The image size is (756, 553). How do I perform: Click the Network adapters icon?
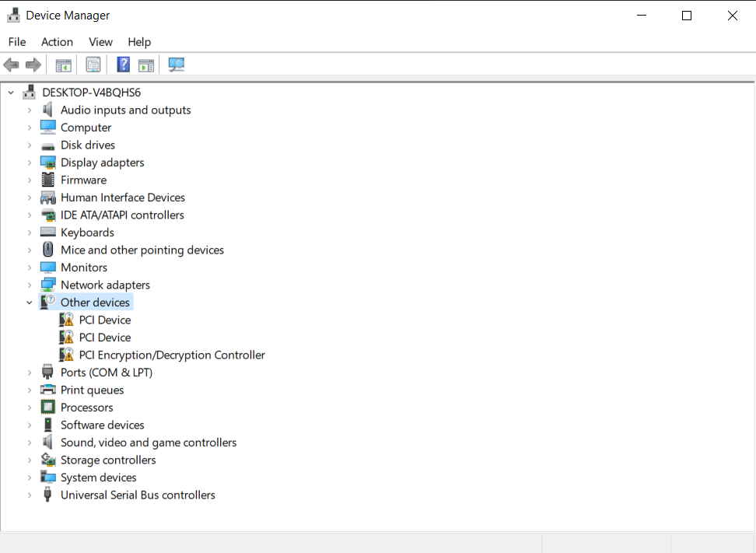(47, 285)
